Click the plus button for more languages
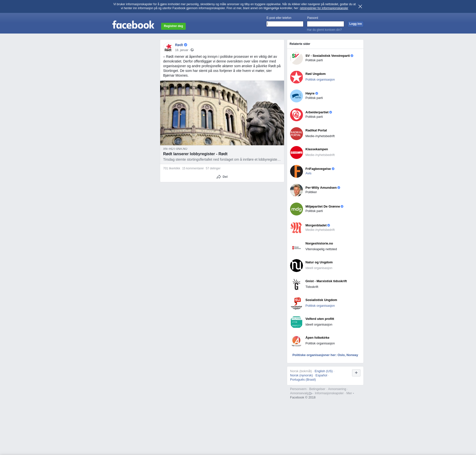This screenshot has height=455, width=476. (356, 373)
